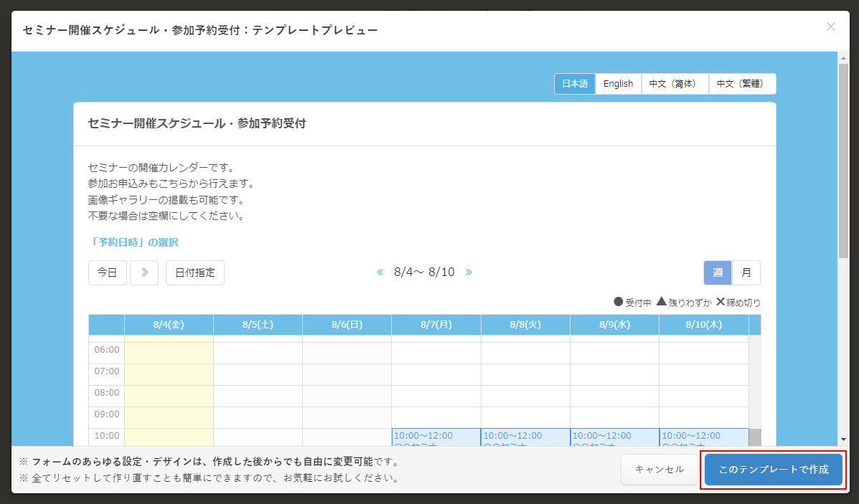Click the next week double-arrow icon
Screen dimensions: 859x504
click(469, 272)
